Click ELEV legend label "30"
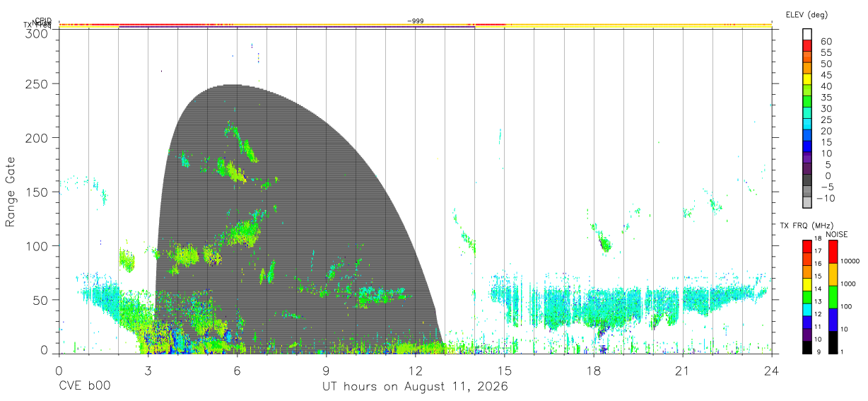868x401 pixels. tap(826, 108)
